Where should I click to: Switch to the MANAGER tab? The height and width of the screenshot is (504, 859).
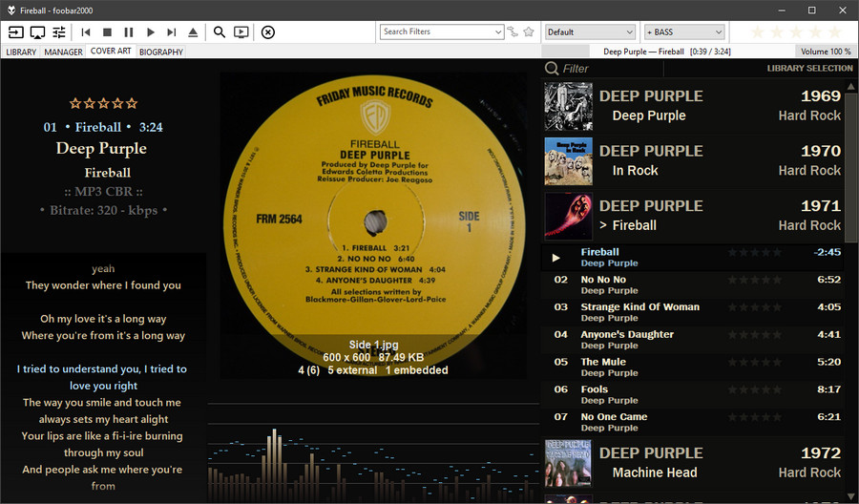(64, 52)
